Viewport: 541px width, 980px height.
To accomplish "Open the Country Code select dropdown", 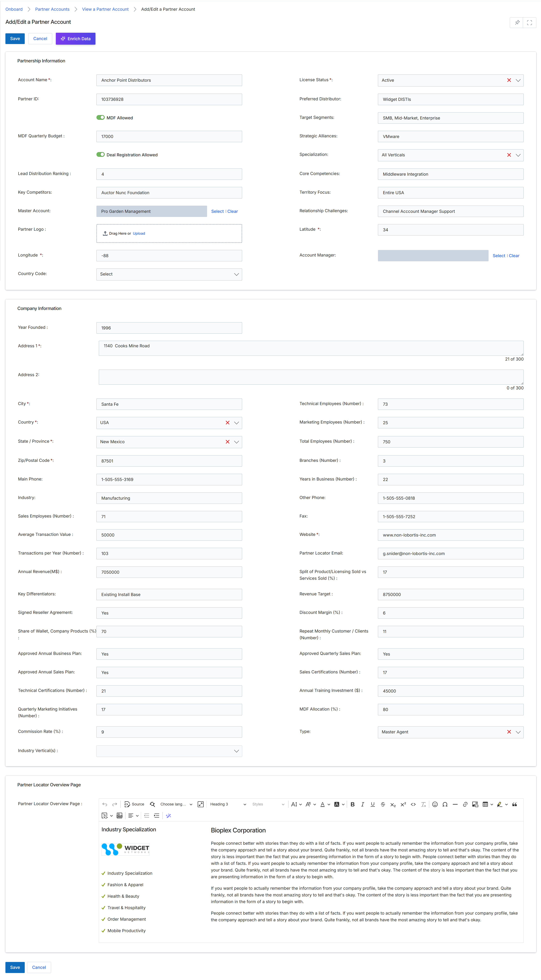I will click(169, 274).
